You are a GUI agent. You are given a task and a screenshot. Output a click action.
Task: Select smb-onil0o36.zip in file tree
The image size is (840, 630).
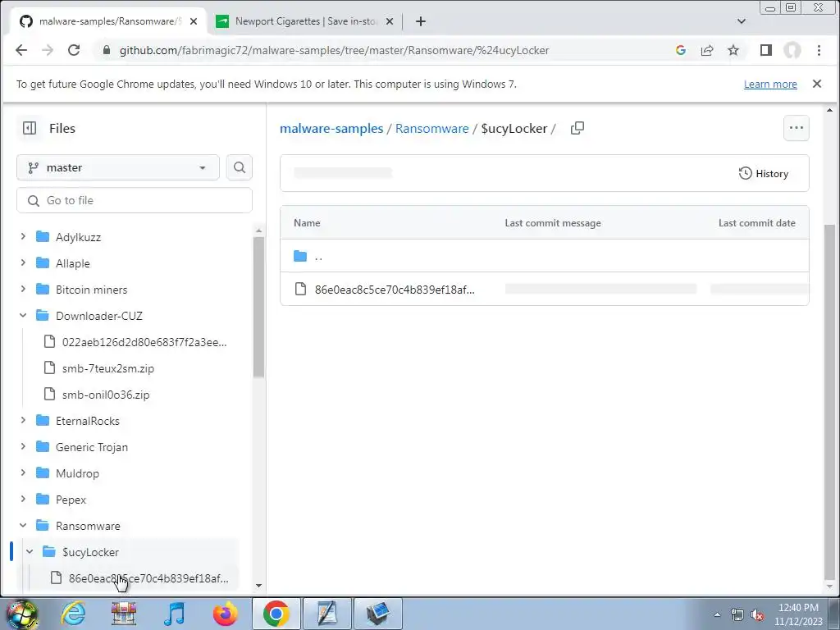click(x=106, y=395)
